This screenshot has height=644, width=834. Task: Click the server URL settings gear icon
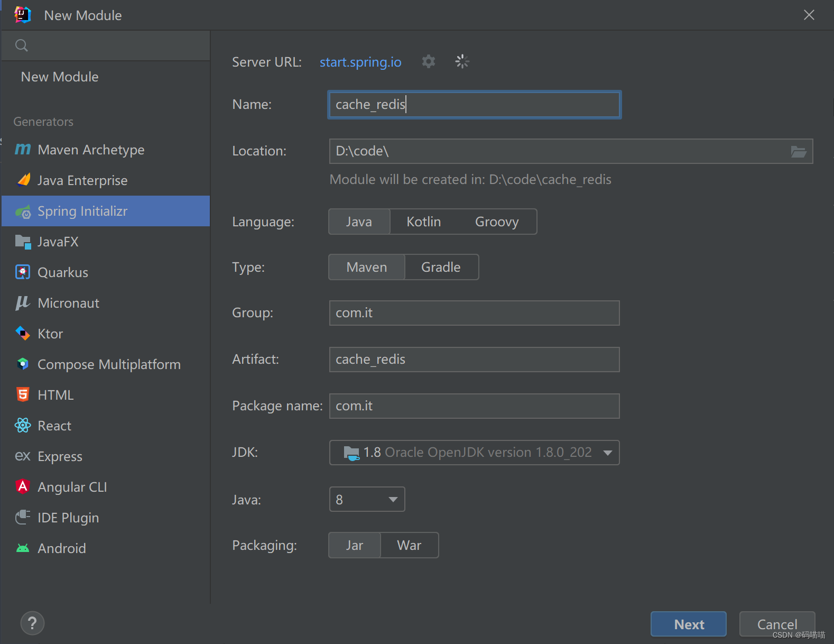[429, 62]
